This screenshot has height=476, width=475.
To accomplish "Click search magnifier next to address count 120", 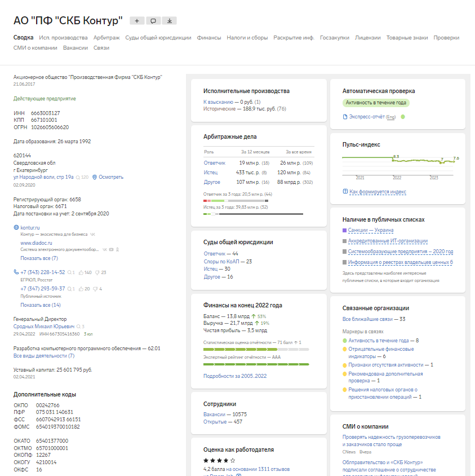I will [x=78, y=177].
